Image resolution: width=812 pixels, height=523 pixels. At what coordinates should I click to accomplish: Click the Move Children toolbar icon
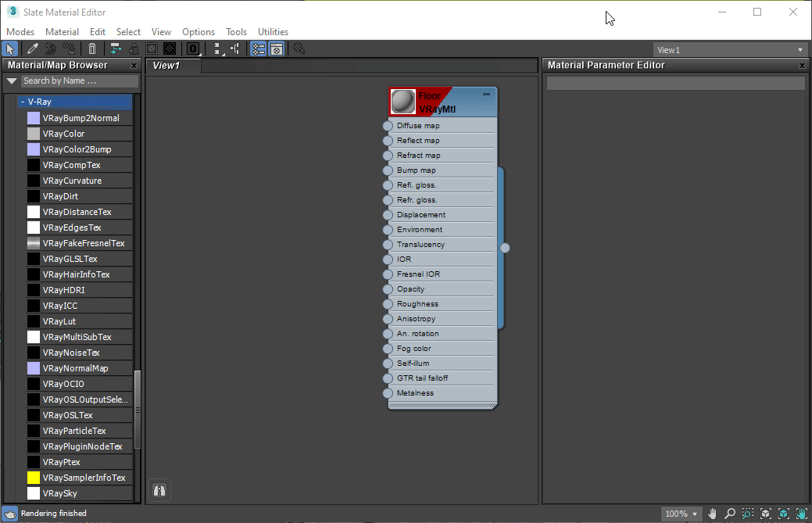pos(116,48)
